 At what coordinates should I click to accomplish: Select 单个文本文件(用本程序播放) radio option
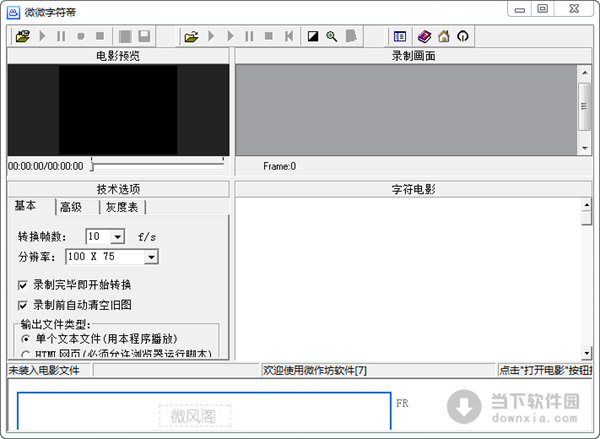26,339
